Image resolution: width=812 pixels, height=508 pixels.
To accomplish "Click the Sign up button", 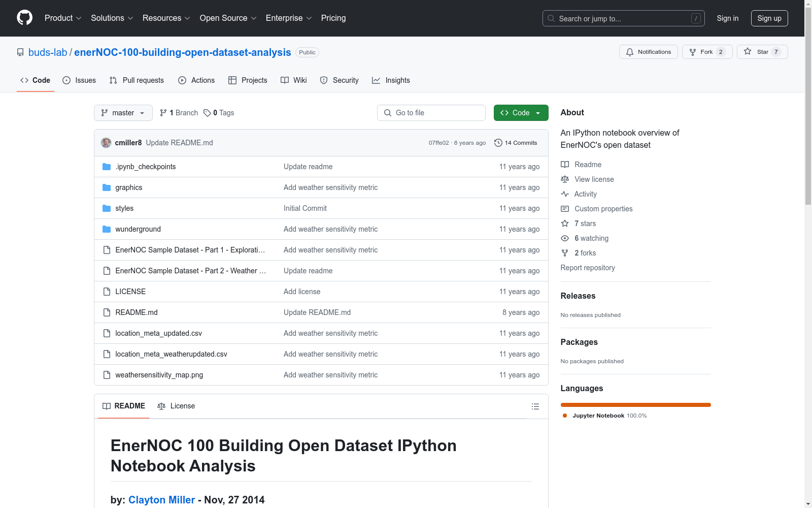I will pos(769,18).
